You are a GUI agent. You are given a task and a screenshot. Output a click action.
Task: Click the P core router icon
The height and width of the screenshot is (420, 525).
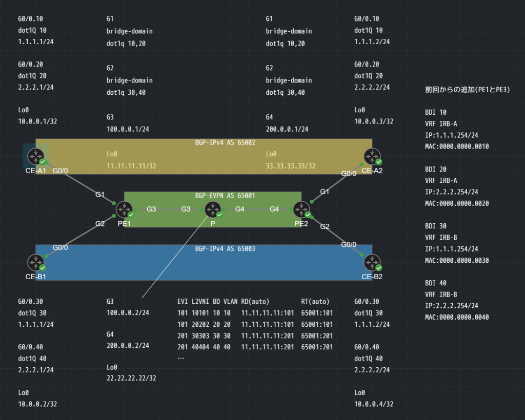point(212,209)
